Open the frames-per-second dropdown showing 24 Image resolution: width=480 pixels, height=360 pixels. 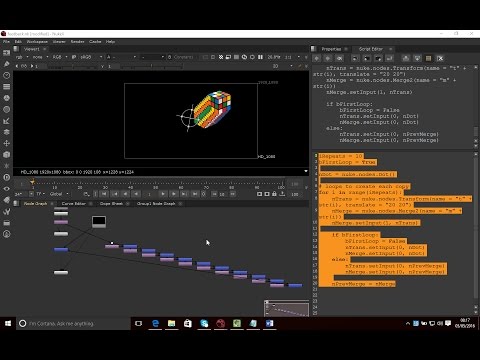point(24,194)
